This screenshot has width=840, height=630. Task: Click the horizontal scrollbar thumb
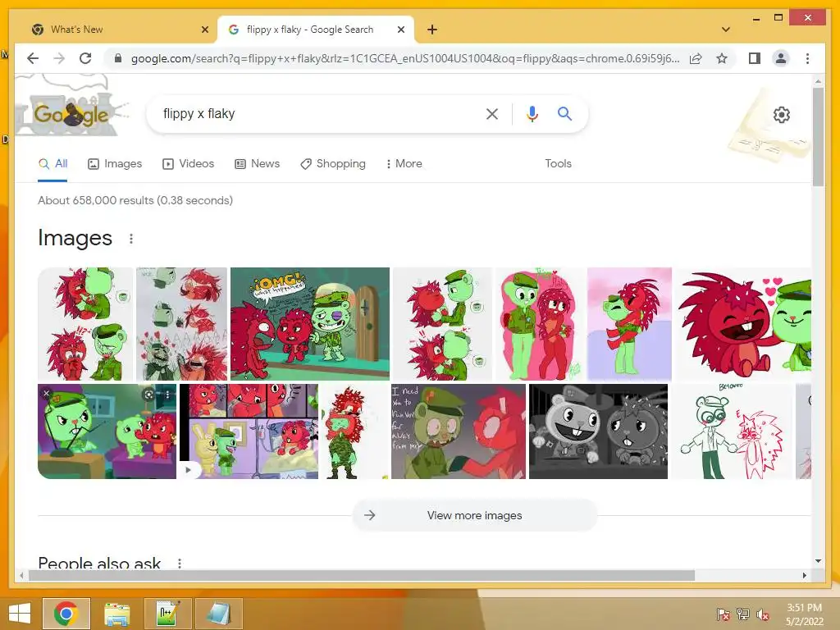point(362,575)
